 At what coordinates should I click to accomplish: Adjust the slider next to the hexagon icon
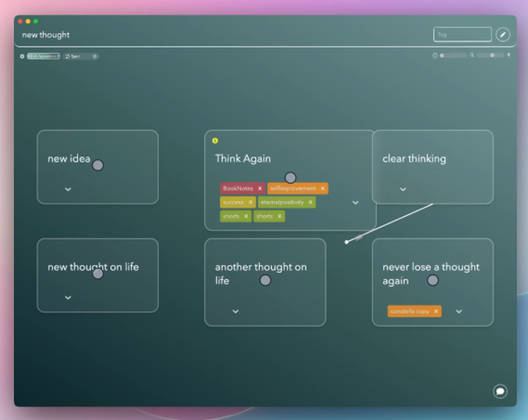pos(453,55)
